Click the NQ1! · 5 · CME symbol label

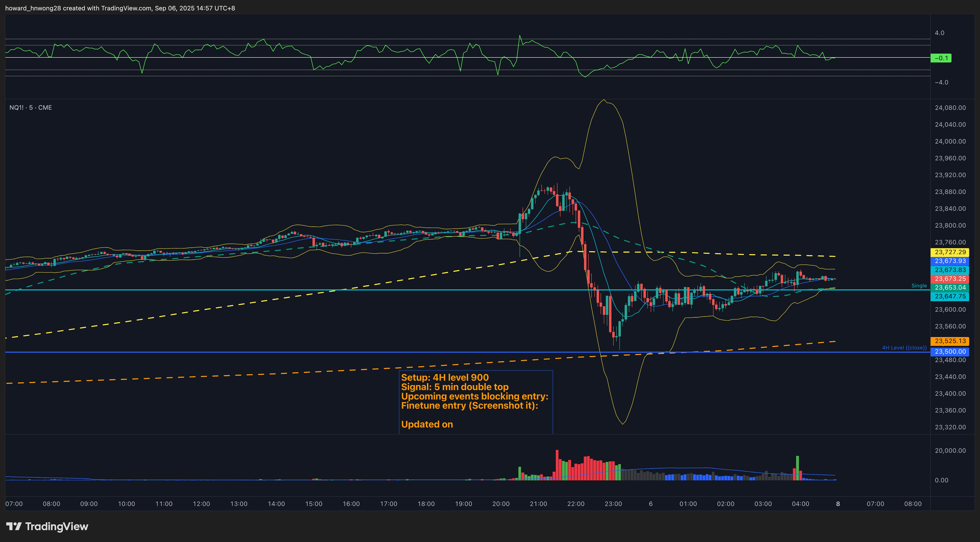coord(30,108)
